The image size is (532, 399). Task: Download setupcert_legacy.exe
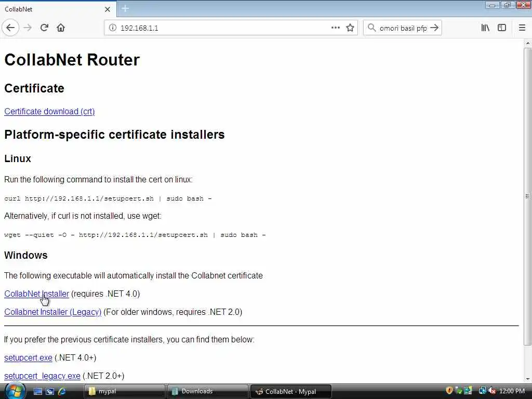point(43,376)
